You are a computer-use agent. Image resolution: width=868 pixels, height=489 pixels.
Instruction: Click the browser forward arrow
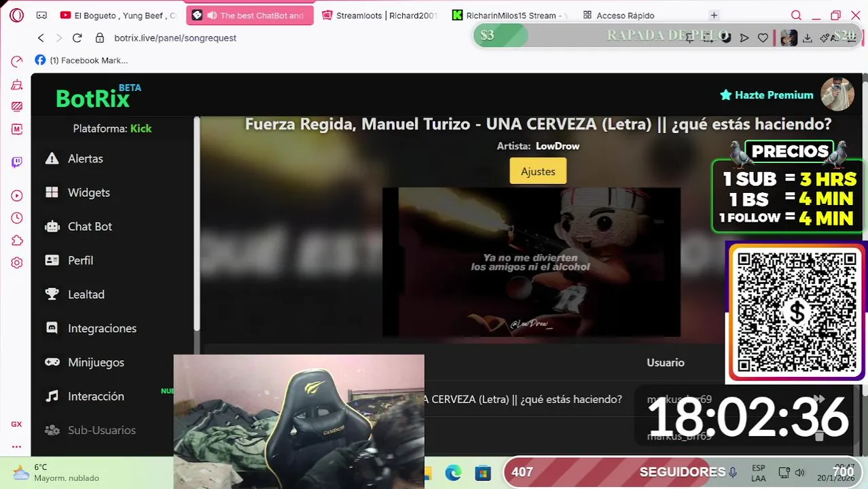58,38
